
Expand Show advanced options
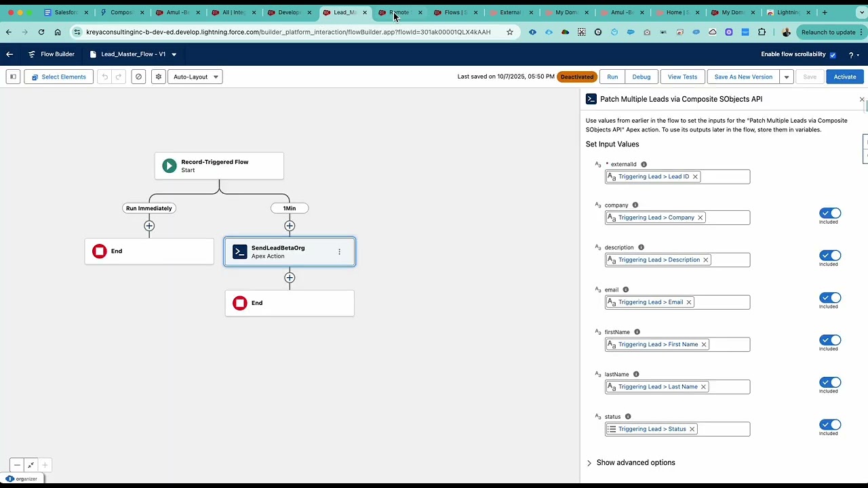tap(631, 462)
